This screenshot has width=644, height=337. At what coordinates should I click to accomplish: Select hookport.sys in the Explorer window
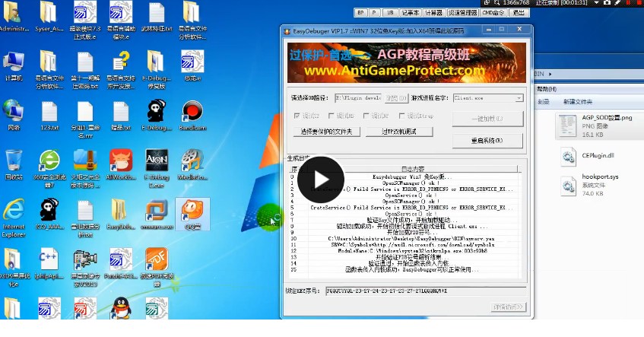(589, 185)
